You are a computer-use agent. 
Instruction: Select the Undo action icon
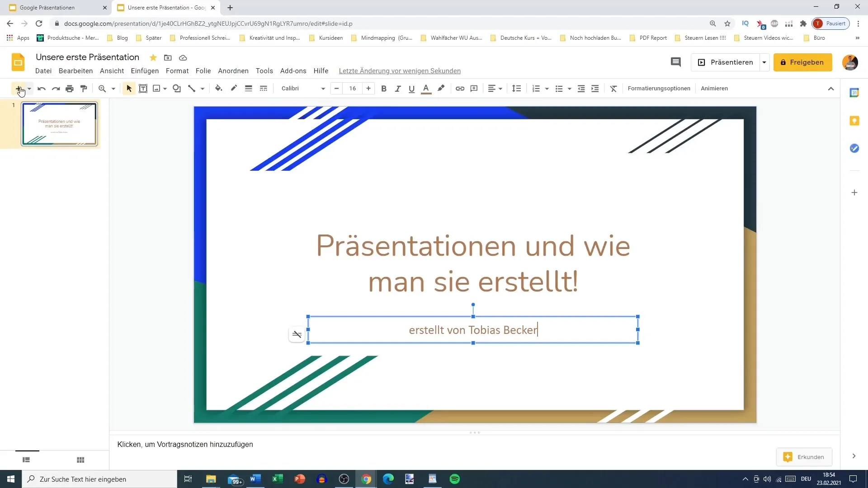coord(41,88)
